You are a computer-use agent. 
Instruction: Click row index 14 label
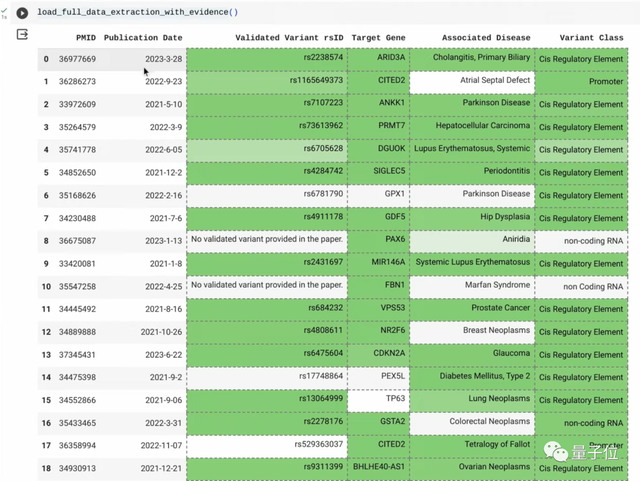[x=46, y=377]
